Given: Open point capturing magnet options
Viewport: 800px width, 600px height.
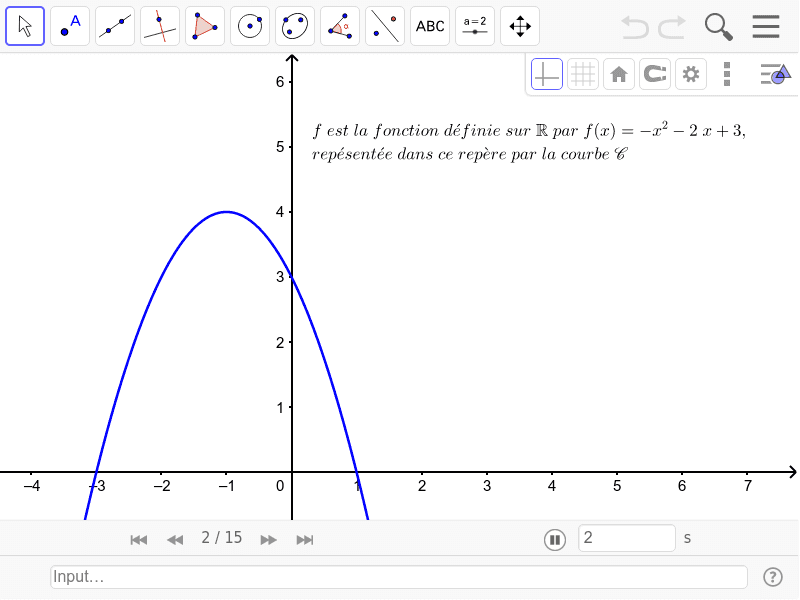Looking at the screenshot, I should pos(655,74).
